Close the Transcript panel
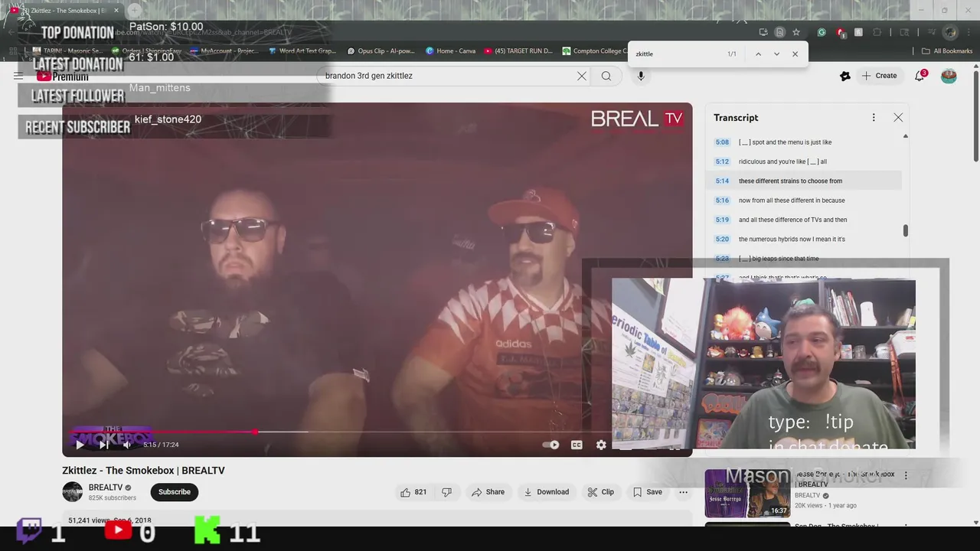Image resolution: width=980 pixels, height=551 pixels. tap(898, 118)
